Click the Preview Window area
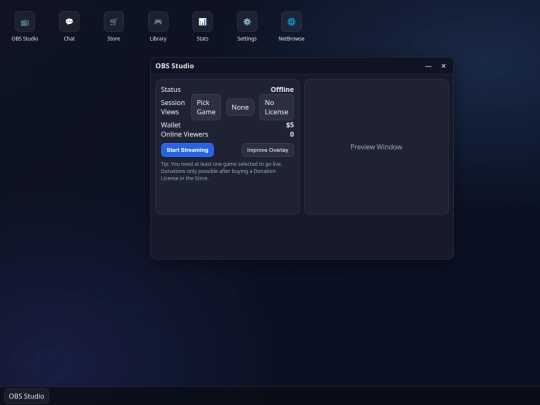The height and width of the screenshot is (405, 540). (376, 147)
